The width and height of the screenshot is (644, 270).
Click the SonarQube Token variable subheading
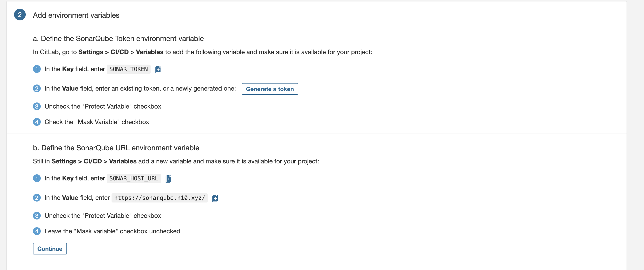click(118, 39)
